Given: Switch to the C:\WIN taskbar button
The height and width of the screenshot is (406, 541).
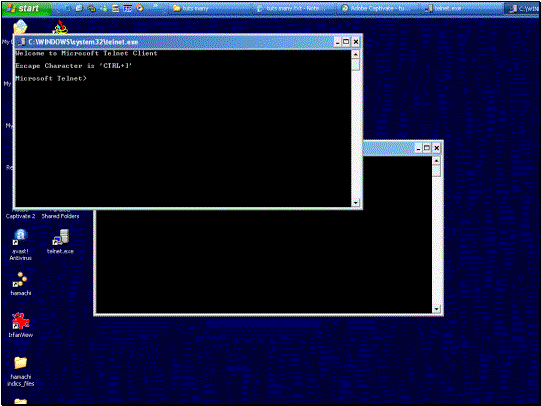Looking at the screenshot, I should click(x=522, y=8).
